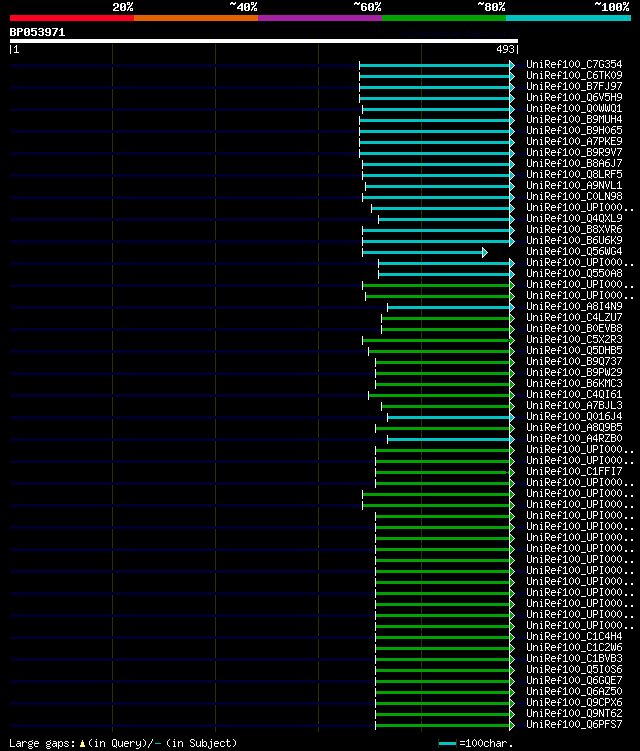
Task: Select the UniRef100_Q8LRF5 label
Action: pos(574,174)
